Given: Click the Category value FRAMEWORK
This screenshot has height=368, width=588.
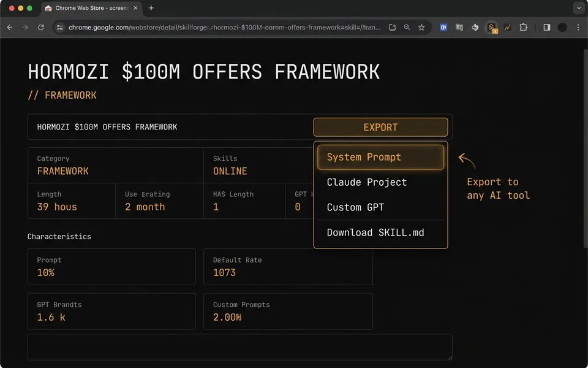Looking at the screenshot, I should click(x=62, y=171).
